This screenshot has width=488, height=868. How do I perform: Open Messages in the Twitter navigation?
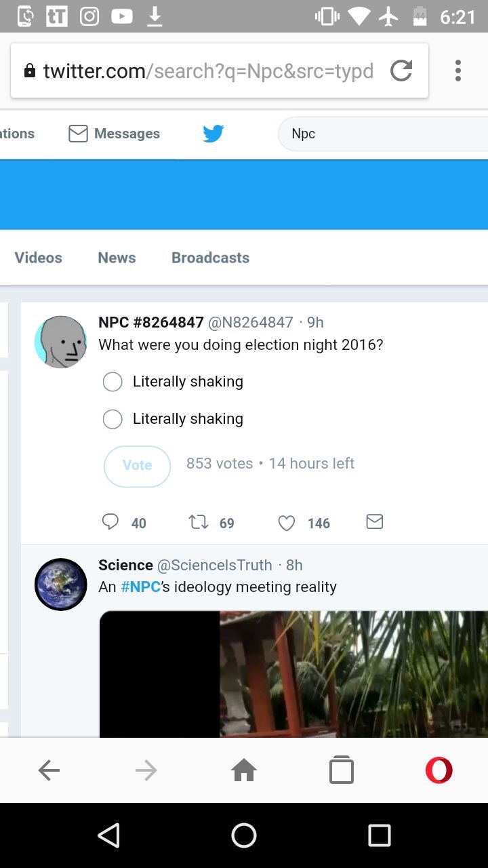pyautogui.click(x=115, y=134)
